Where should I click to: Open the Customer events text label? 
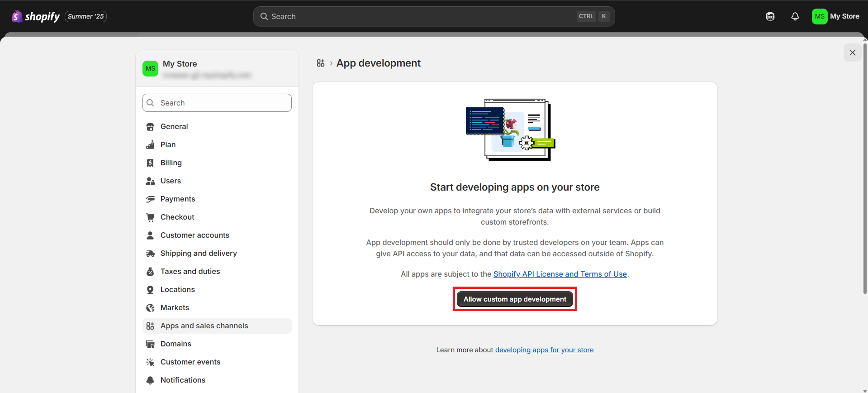click(x=190, y=362)
